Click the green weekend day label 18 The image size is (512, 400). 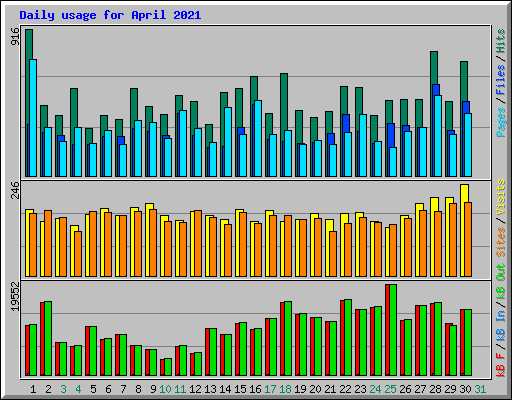pyautogui.click(x=285, y=389)
